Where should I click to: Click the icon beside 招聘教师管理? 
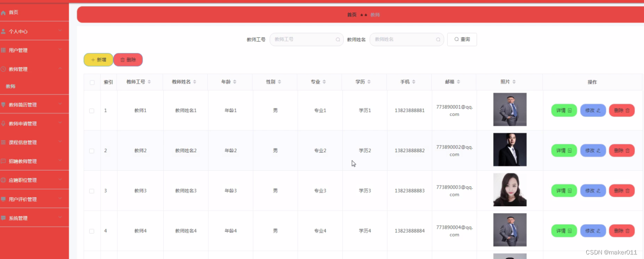click(x=4, y=161)
